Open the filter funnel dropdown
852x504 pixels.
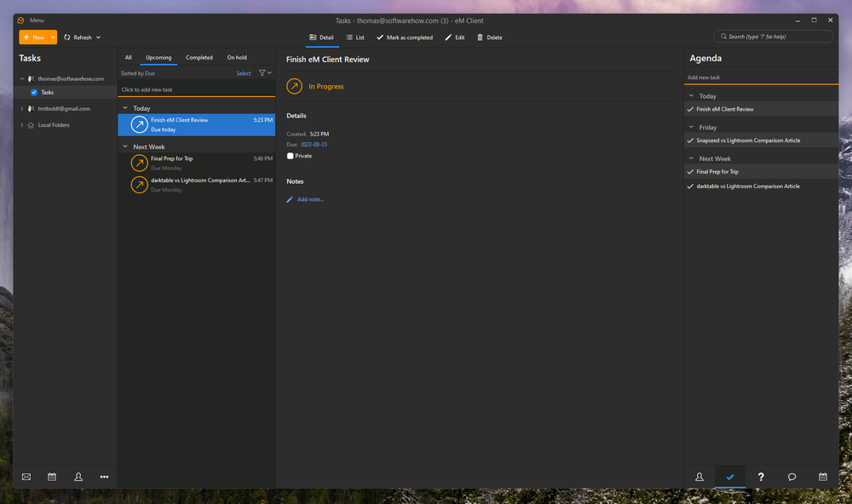coord(265,72)
